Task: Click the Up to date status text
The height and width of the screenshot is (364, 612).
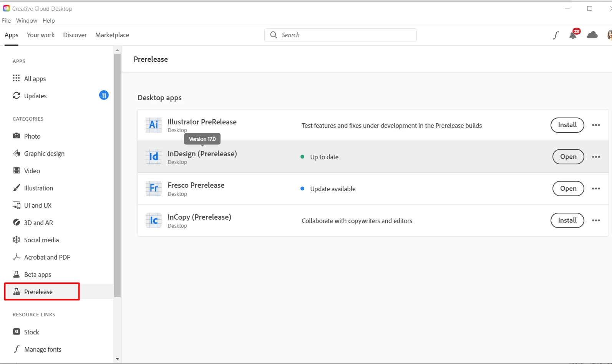Action: 324,157
